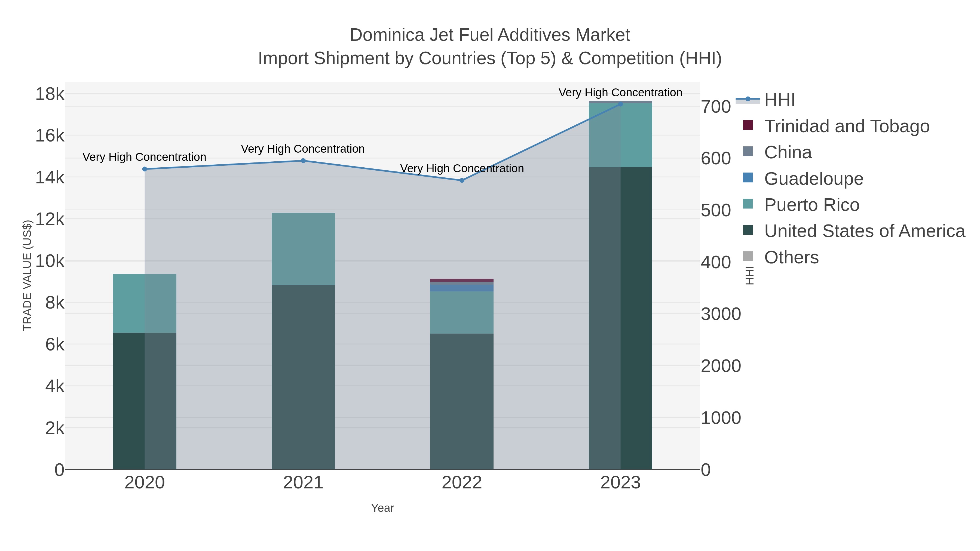This screenshot has height=551, width=980.
Task: Click the 2021 x-axis year label
Action: tap(303, 483)
